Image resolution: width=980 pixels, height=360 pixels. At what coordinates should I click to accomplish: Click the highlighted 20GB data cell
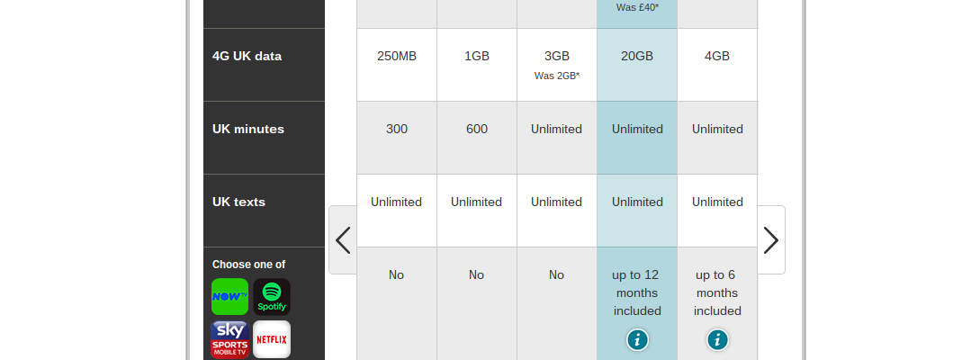click(x=637, y=65)
